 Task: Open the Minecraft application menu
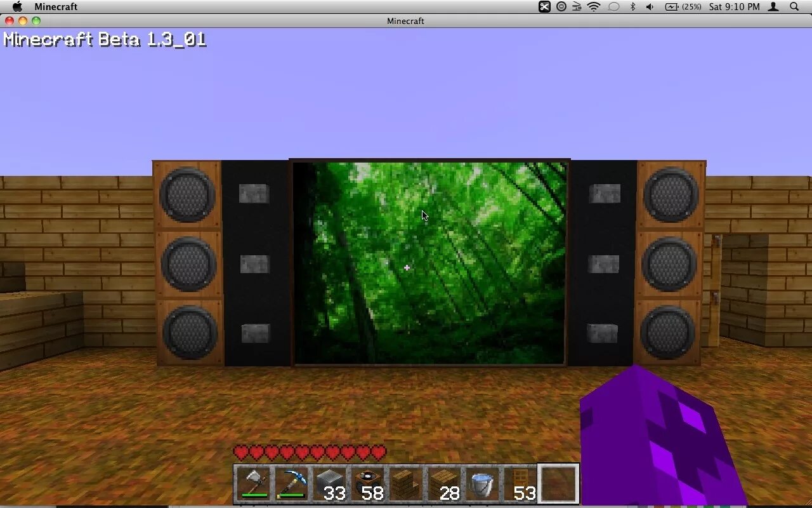56,6
